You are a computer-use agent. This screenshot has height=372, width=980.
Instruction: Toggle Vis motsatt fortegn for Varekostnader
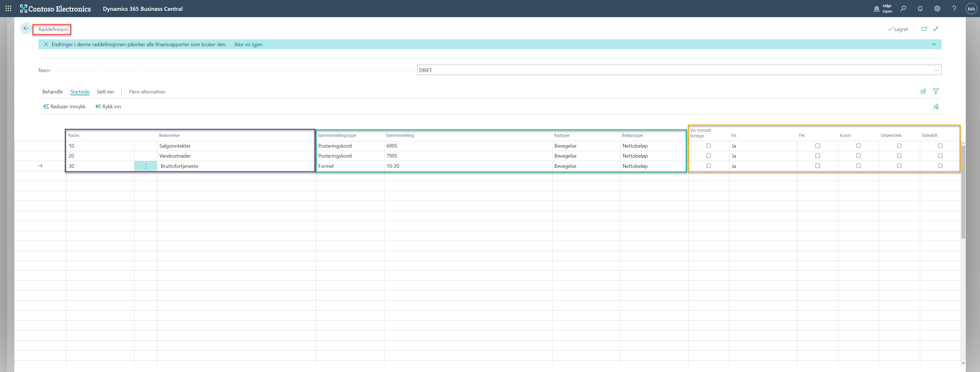(709, 156)
